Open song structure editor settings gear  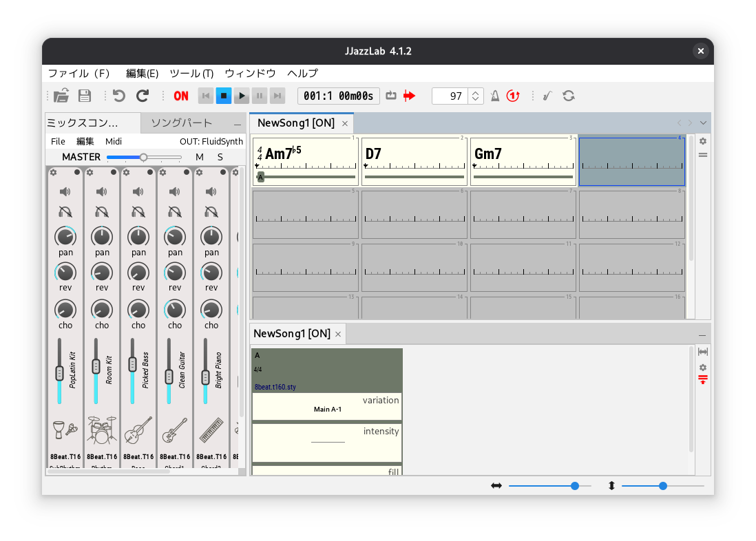(703, 368)
